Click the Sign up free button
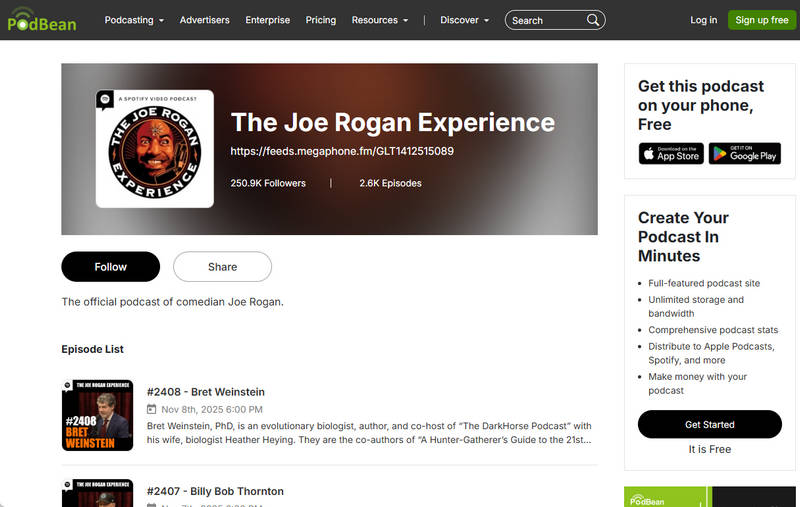800x507 pixels. point(762,20)
